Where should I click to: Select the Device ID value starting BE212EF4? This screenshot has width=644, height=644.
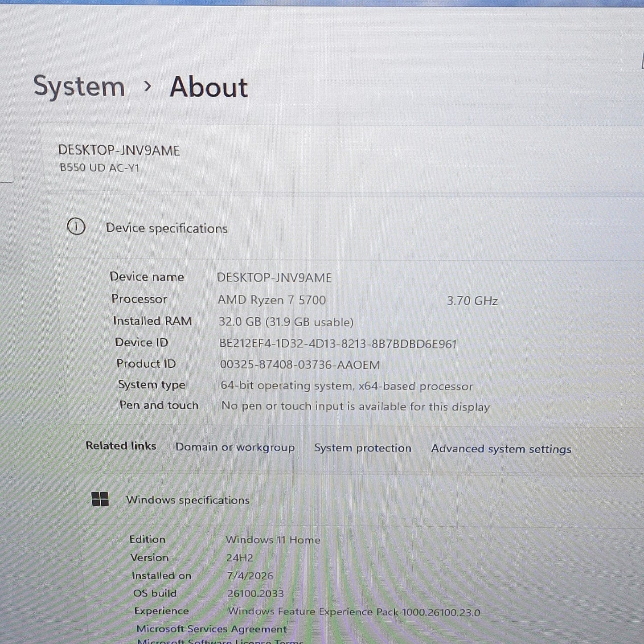(x=338, y=344)
